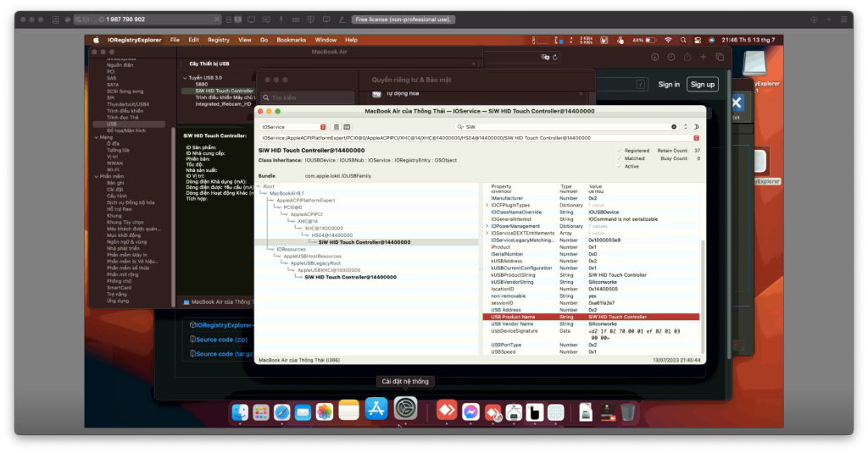Click the IORegistryExplorer search field

point(567,127)
